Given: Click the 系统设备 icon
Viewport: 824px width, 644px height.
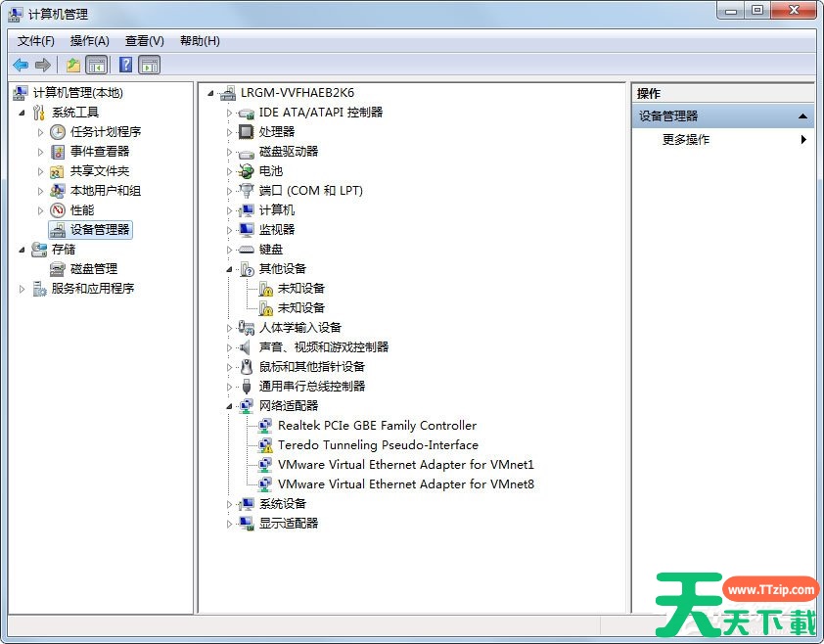Looking at the screenshot, I should (246, 504).
